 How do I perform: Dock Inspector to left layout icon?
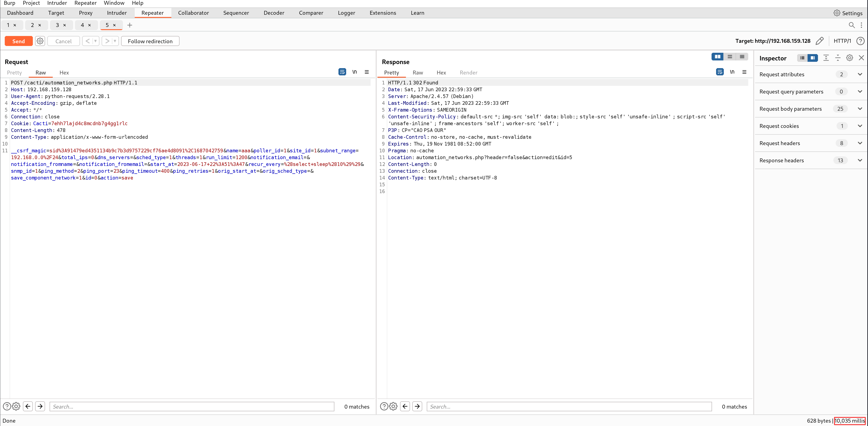point(802,58)
